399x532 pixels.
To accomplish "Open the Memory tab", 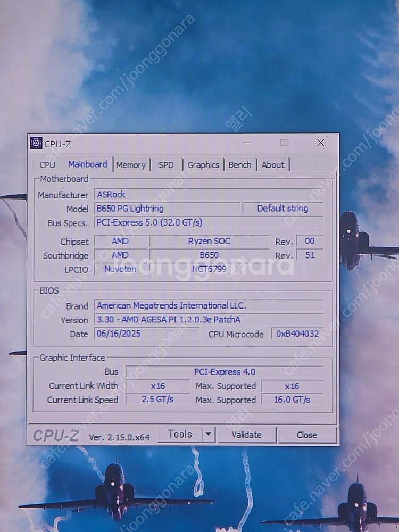I will [x=131, y=165].
